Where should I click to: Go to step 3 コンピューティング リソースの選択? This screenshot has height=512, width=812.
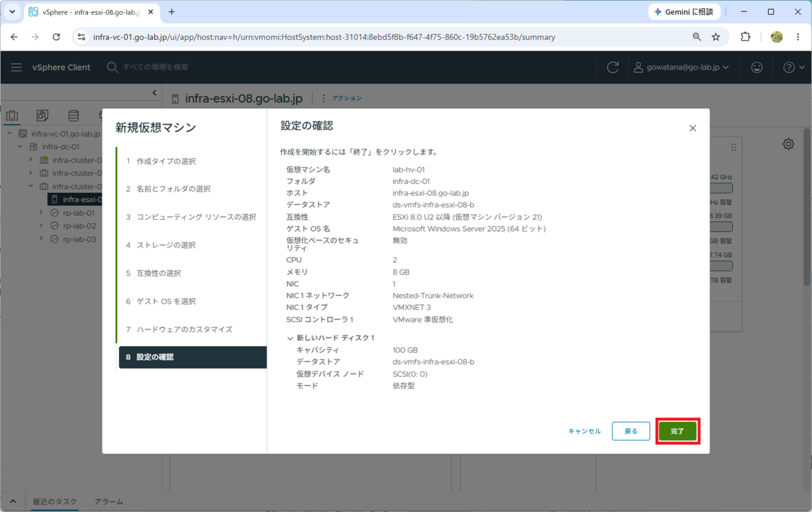(191, 217)
